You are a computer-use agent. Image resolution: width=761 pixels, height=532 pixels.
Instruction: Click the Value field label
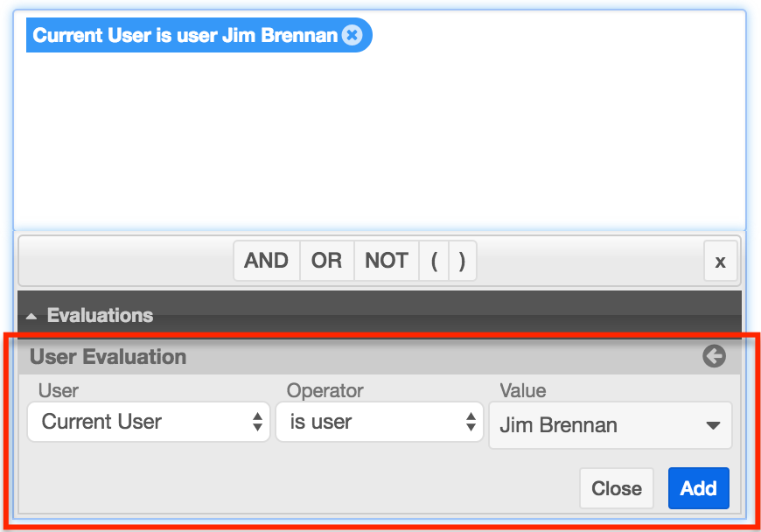click(x=522, y=391)
